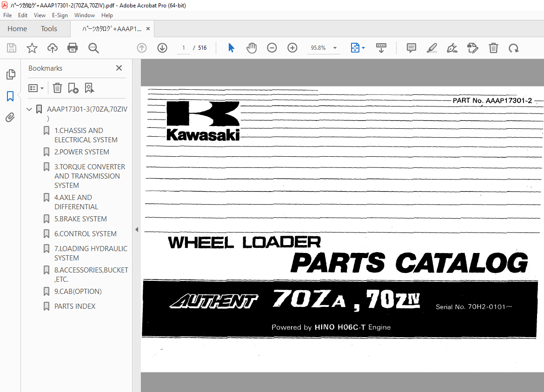This screenshot has width=544, height=392.
Task: Open bookmark 1.CHASSIS AND ELECTRICAL SYSTEM
Action: 86,135
